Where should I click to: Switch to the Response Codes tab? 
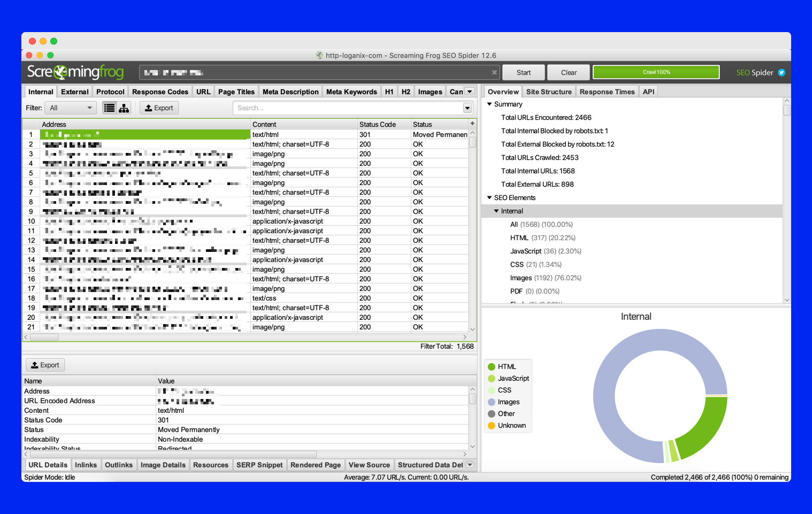pyautogui.click(x=160, y=92)
